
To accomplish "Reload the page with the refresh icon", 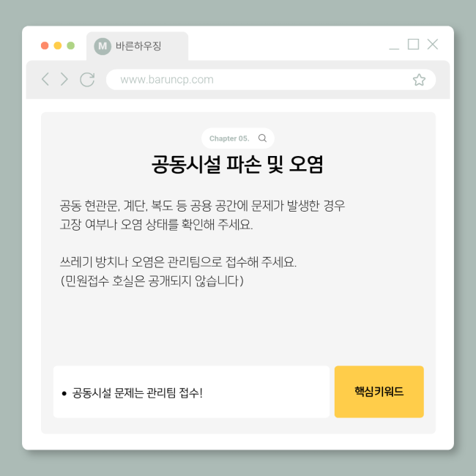I will click(87, 80).
